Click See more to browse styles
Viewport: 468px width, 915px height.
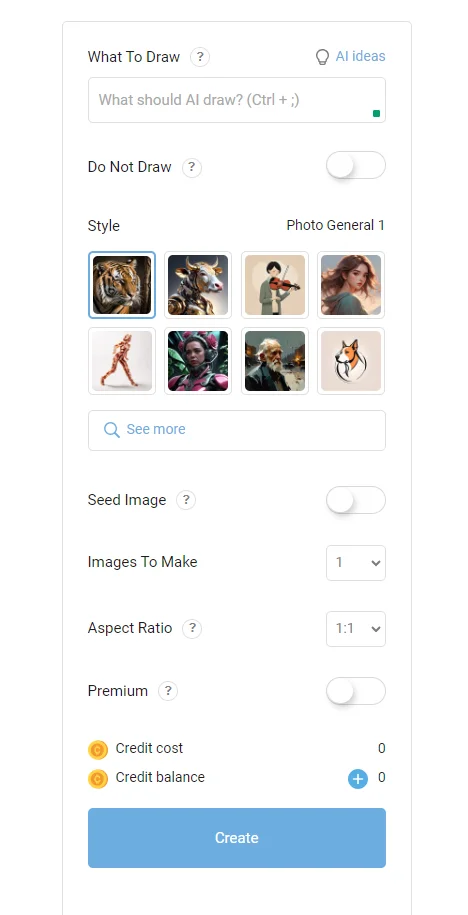[x=237, y=430]
